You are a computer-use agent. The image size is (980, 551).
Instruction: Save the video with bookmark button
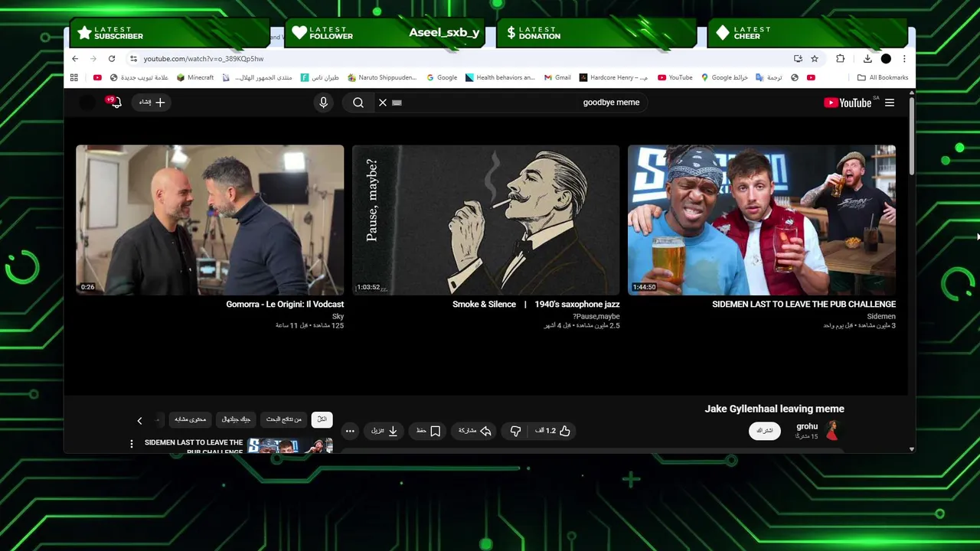click(x=428, y=431)
